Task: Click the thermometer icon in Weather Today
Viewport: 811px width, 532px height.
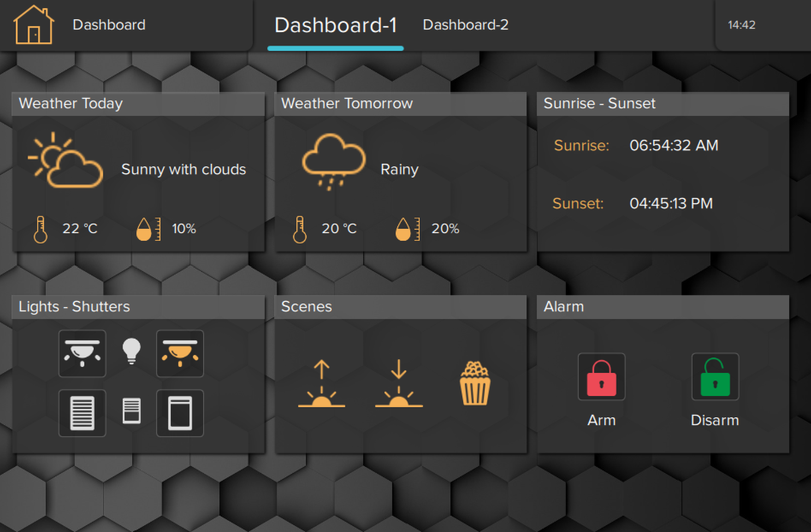Action: (41, 229)
